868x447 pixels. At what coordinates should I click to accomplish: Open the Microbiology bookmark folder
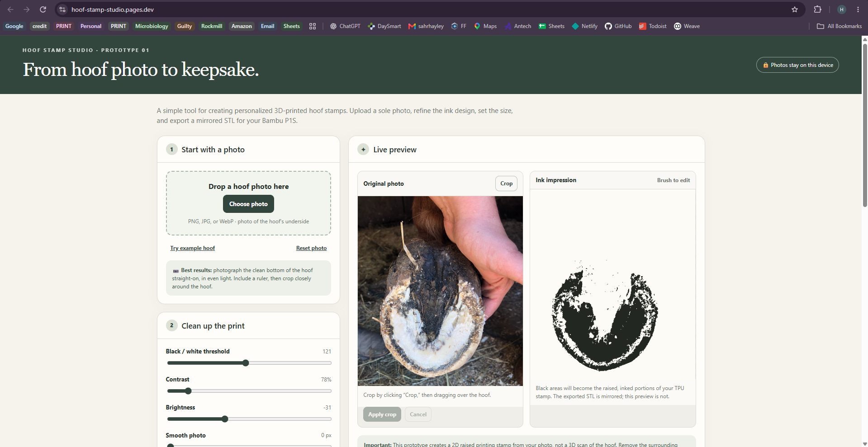pos(152,26)
